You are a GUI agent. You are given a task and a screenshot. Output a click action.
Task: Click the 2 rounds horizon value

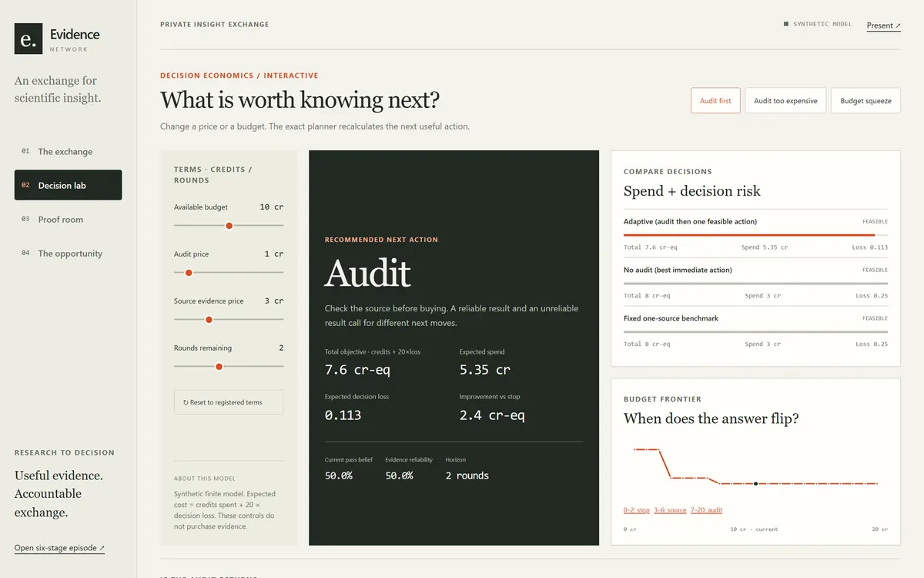[467, 476]
